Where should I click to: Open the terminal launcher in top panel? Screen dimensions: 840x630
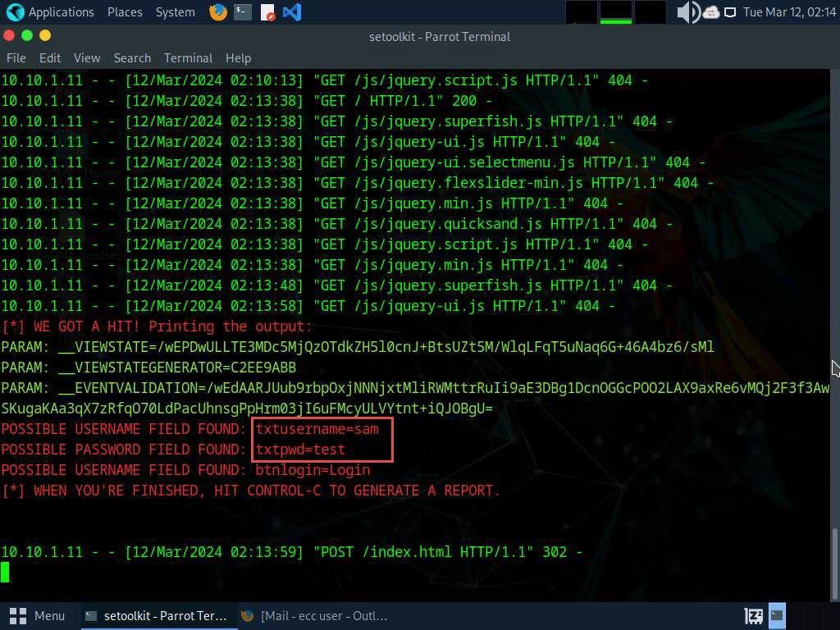point(242,12)
